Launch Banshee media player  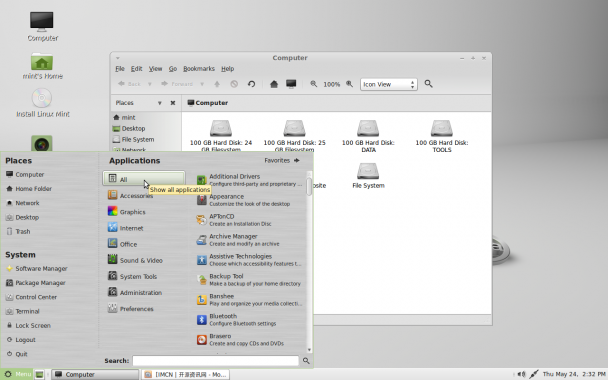(249, 300)
